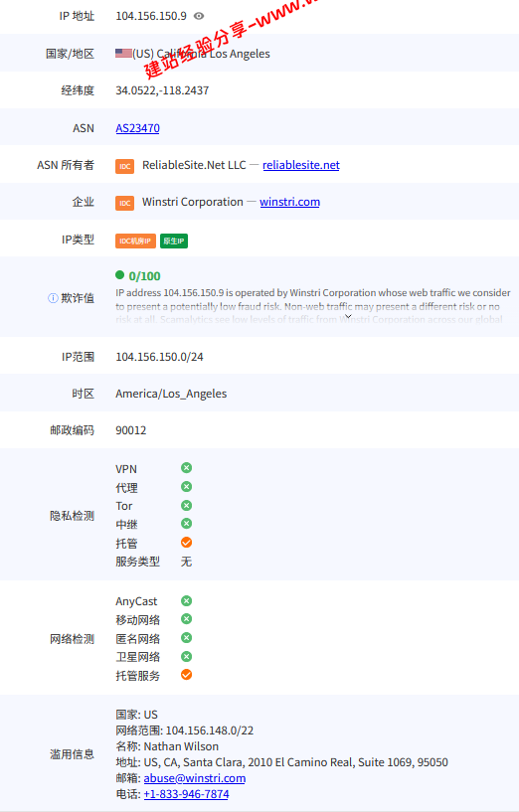The image size is (519, 812).
Task: Click the VPN status cross icon
Action: coord(187,468)
